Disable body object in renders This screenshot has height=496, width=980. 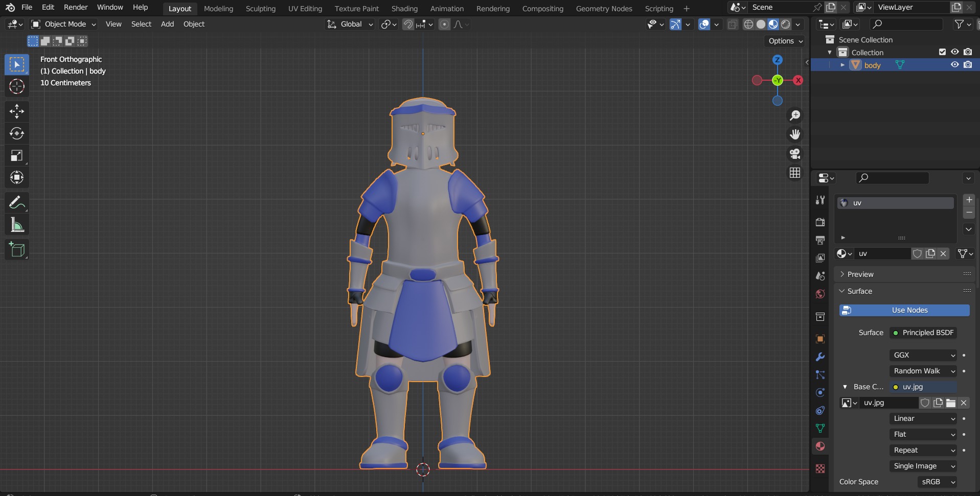point(968,65)
